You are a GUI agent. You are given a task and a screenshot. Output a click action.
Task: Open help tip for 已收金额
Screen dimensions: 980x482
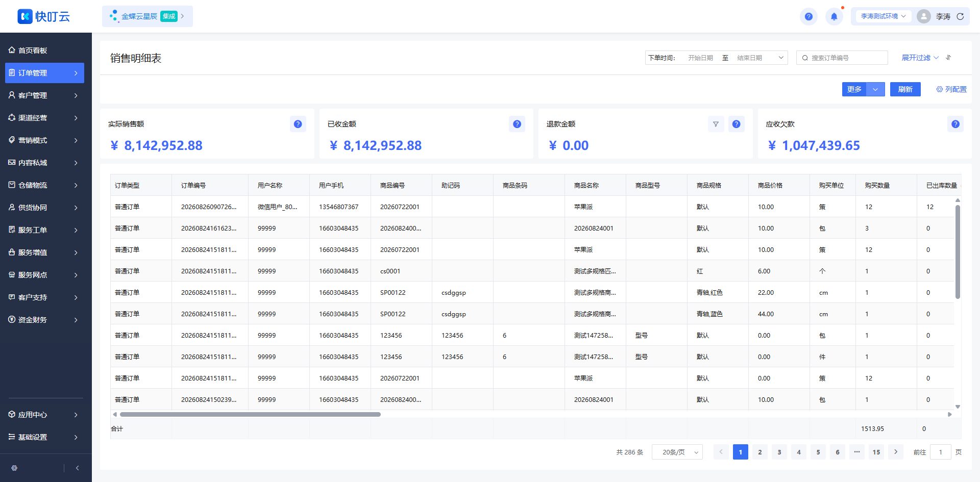click(x=517, y=124)
